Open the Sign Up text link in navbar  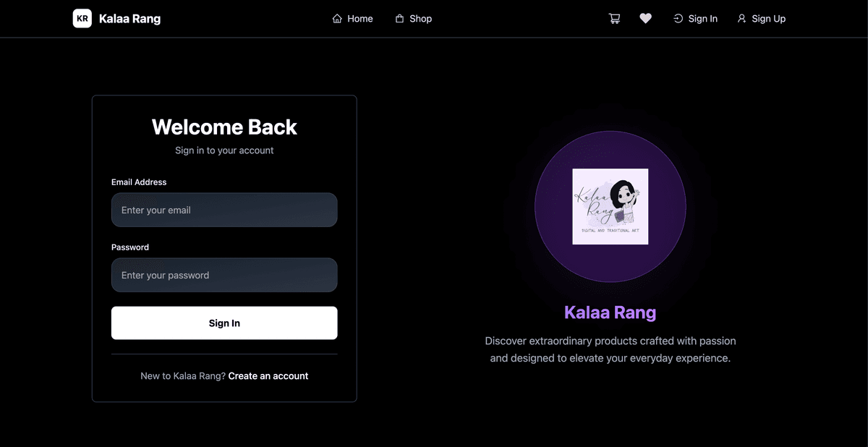(768, 19)
